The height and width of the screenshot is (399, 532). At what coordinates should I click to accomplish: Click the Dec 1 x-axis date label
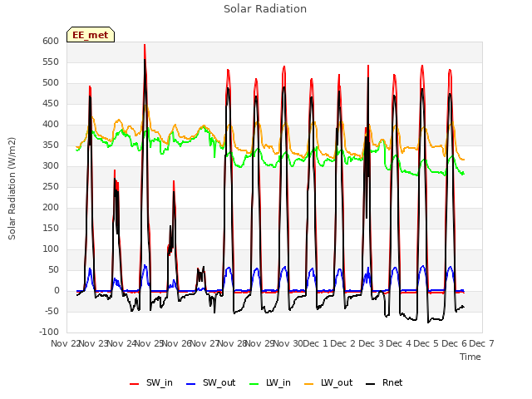315,343
